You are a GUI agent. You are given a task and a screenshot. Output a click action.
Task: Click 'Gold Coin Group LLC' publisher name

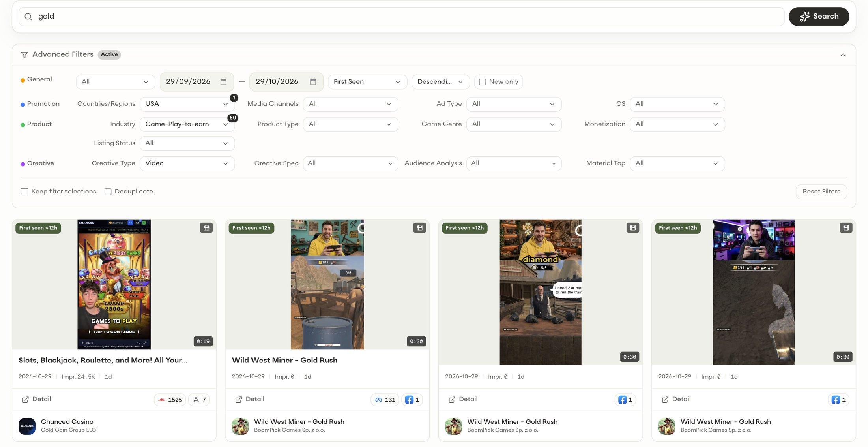pyautogui.click(x=68, y=430)
